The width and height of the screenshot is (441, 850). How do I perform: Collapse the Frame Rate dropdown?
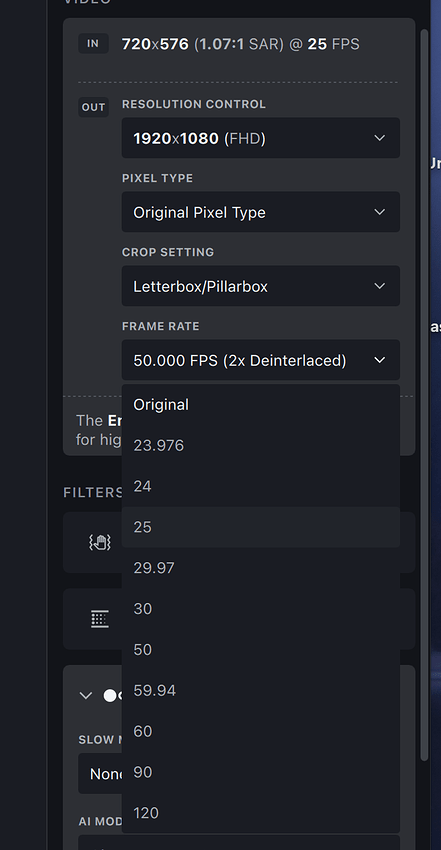pyautogui.click(x=261, y=360)
